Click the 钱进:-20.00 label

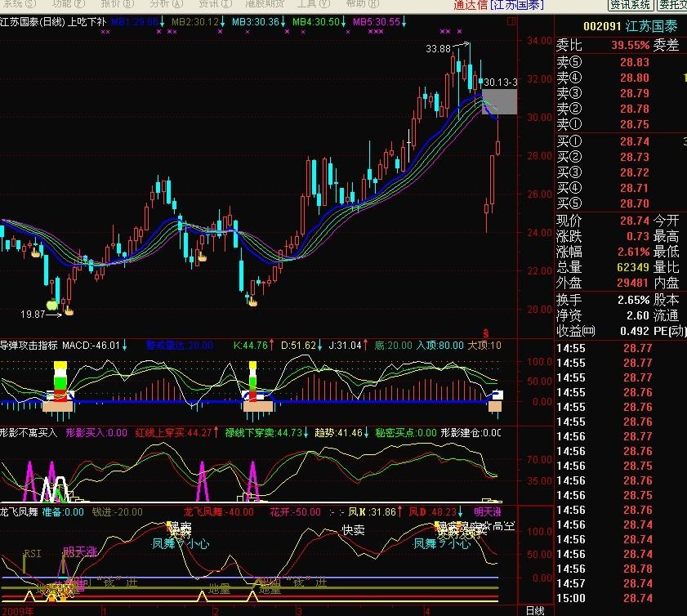pyautogui.click(x=117, y=511)
